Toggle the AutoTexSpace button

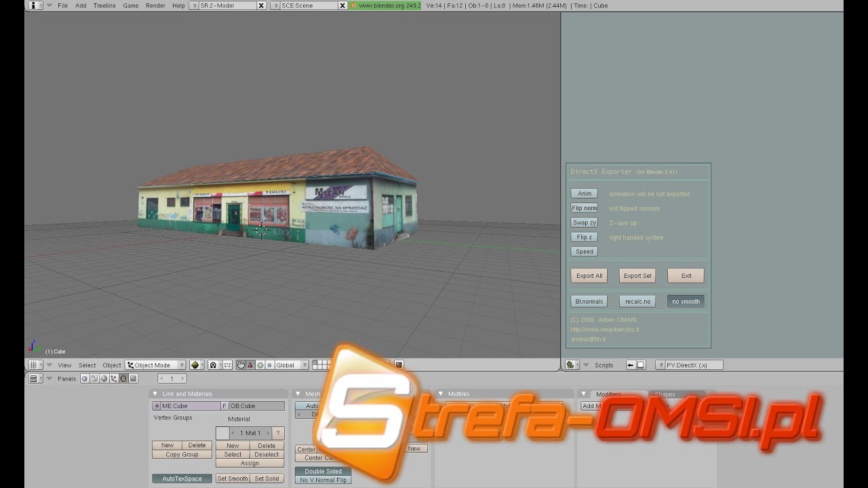(x=182, y=479)
